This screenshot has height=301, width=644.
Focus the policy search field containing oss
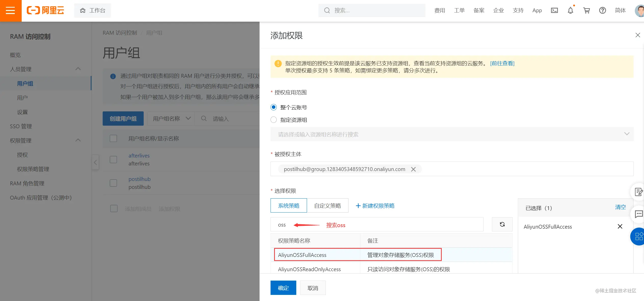tap(377, 224)
